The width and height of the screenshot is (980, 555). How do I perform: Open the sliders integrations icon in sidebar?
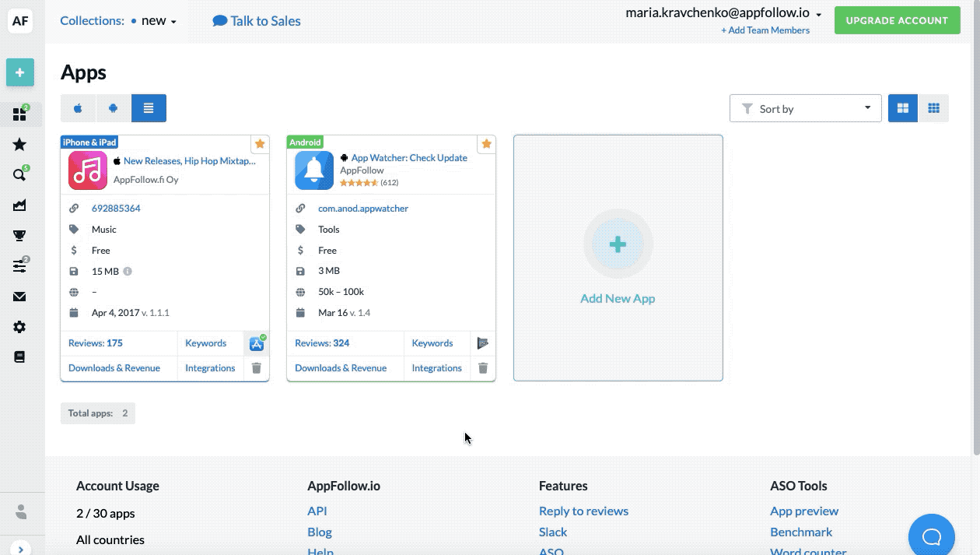(20, 266)
